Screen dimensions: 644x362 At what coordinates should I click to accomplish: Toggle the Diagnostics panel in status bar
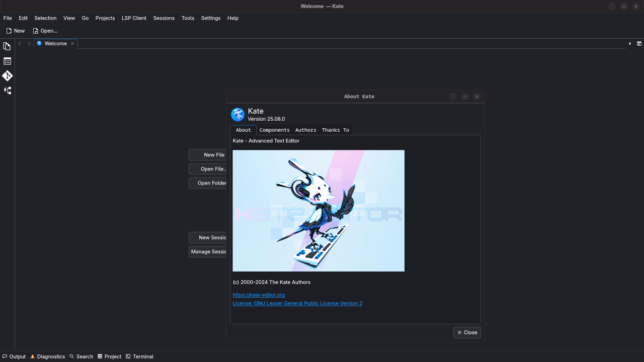[x=48, y=356]
